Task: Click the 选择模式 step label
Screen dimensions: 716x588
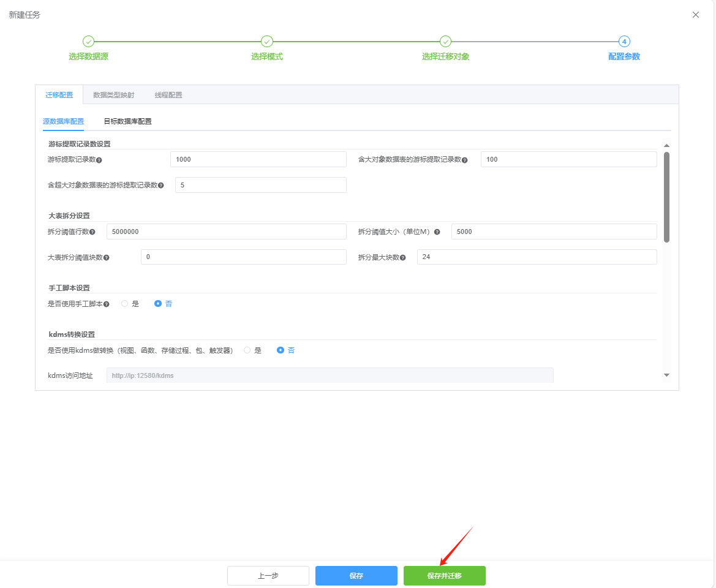Action: pos(267,56)
